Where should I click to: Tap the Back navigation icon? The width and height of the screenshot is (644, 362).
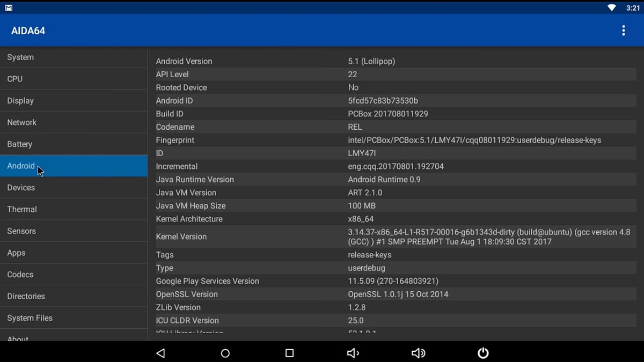point(160,353)
